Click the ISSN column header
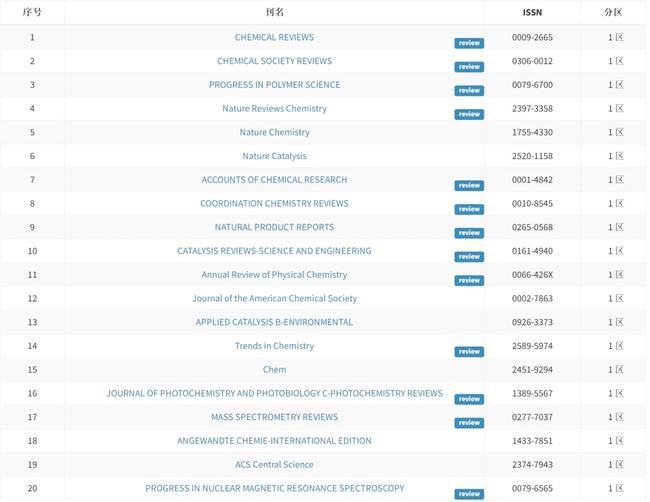Image resolution: width=650 pixels, height=502 pixels. tap(532, 12)
